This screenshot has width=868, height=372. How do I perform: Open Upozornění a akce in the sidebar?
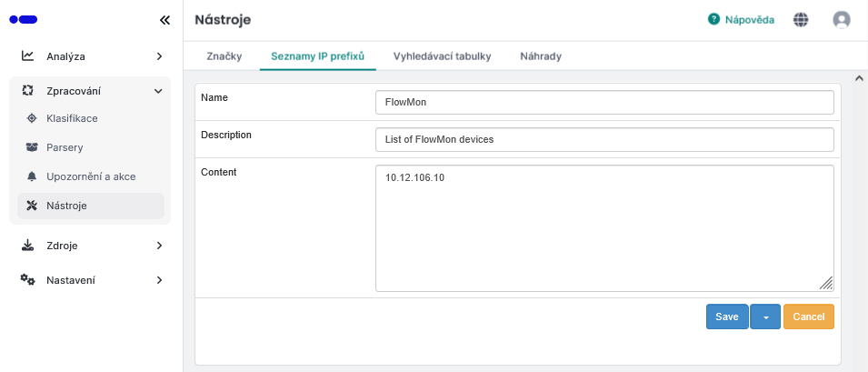91,176
